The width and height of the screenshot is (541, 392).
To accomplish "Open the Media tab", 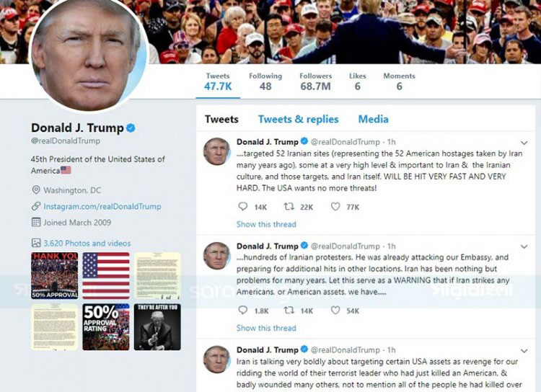I will 374,120.
